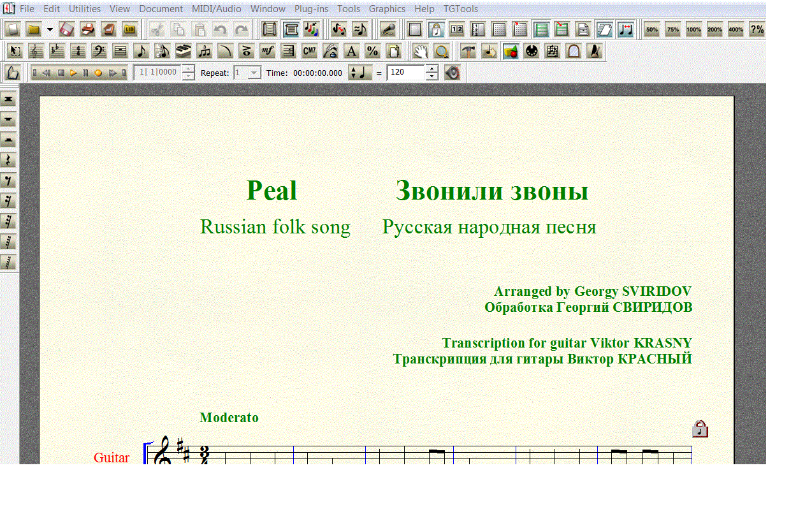
Task: Increase the tempo value with up arrow
Action: coord(431,69)
